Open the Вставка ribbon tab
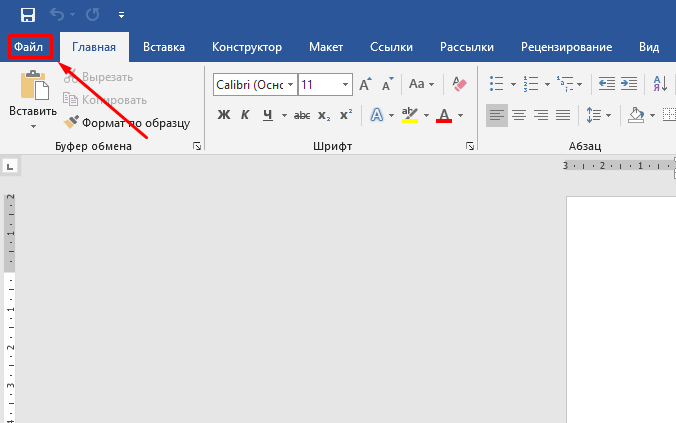676x423 pixels. point(164,47)
